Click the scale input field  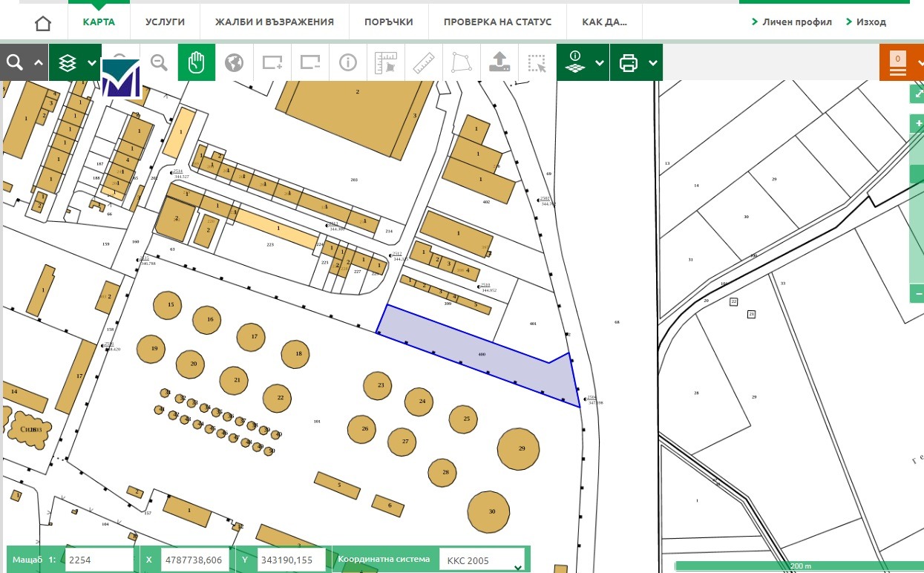[x=99, y=560]
